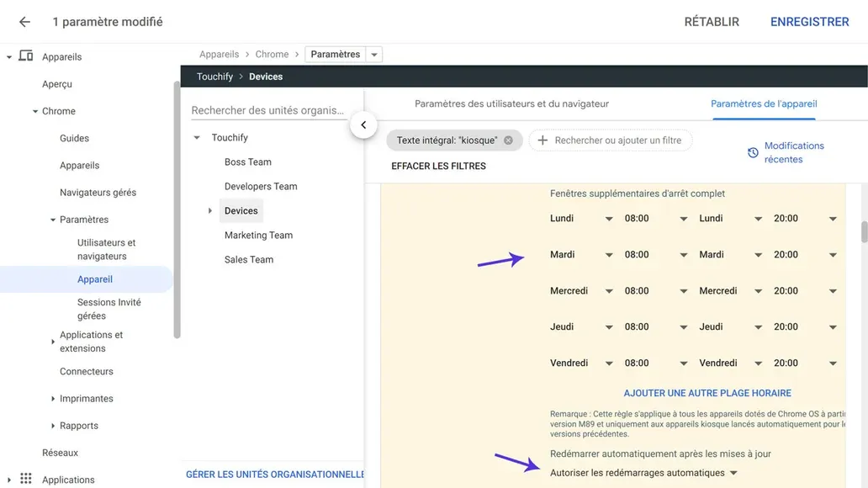Click the ENREGISTRER button
Image resolution: width=868 pixels, height=488 pixels.
point(809,22)
